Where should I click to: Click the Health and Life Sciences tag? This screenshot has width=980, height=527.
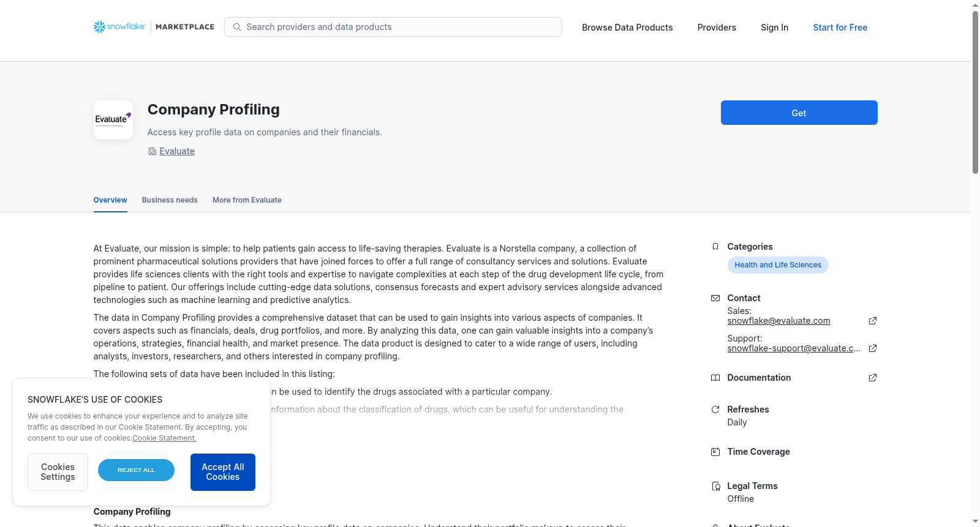click(x=778, y=265)
